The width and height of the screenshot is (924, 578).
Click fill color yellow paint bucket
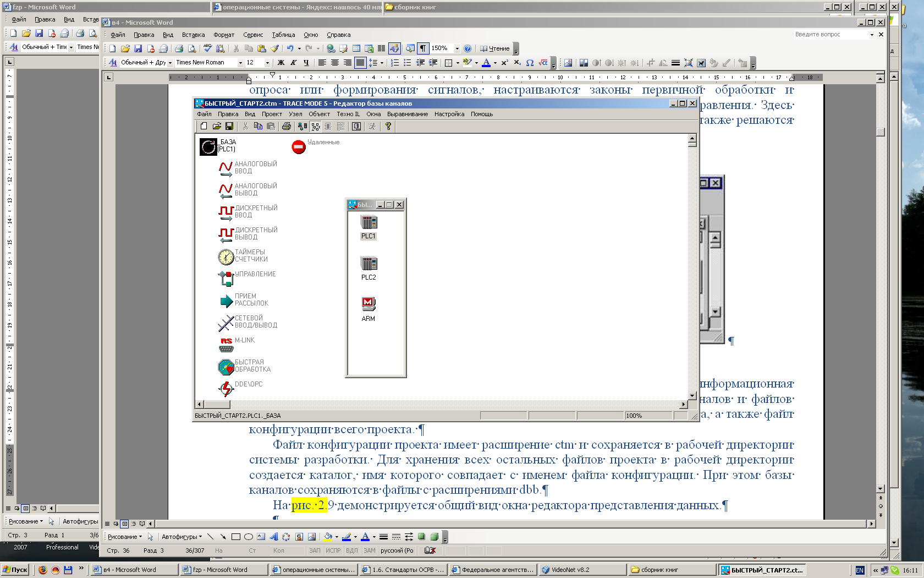(328, 537)
